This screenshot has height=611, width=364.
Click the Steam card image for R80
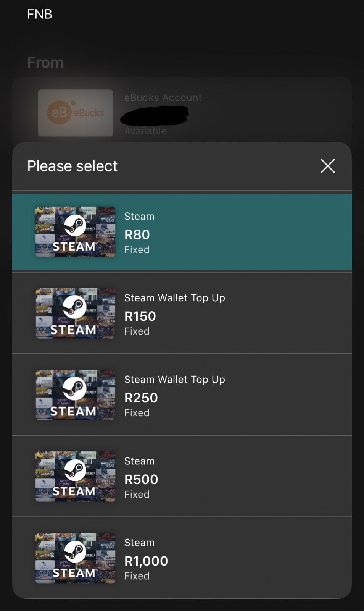click(x=75, y=232)
